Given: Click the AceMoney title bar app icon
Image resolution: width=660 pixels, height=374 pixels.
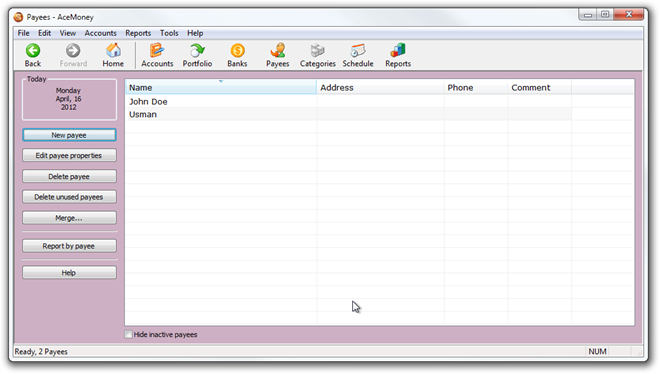Looking at the screenshot, I should click(x=19, y=17).
